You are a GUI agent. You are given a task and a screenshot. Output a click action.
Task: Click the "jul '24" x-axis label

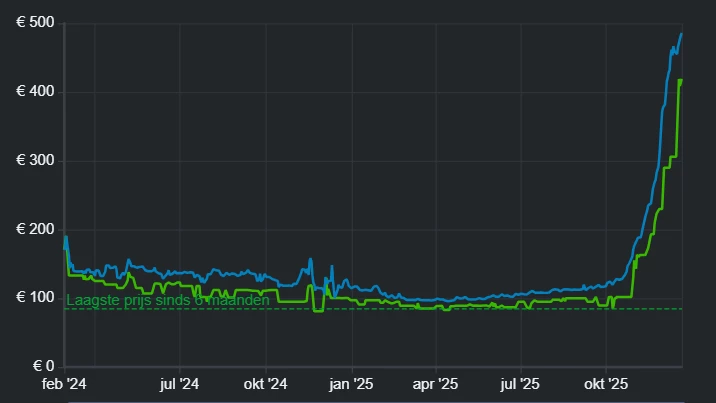(179, 384)
